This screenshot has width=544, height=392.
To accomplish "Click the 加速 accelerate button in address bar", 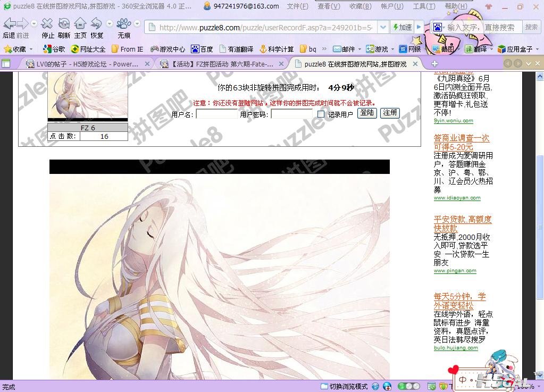I will coord(401,27).
